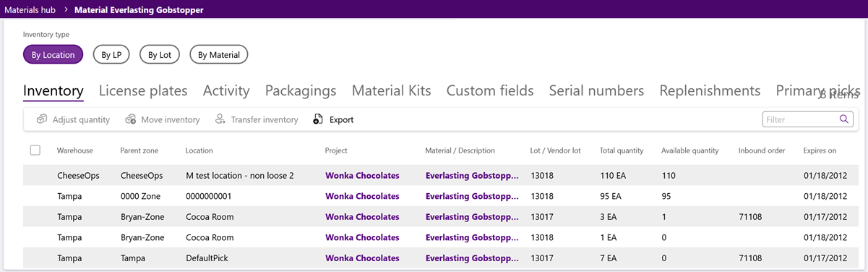Sort by Warehouse column header
The width and height of the screenshot is (868, 272).
pos(75,150)
